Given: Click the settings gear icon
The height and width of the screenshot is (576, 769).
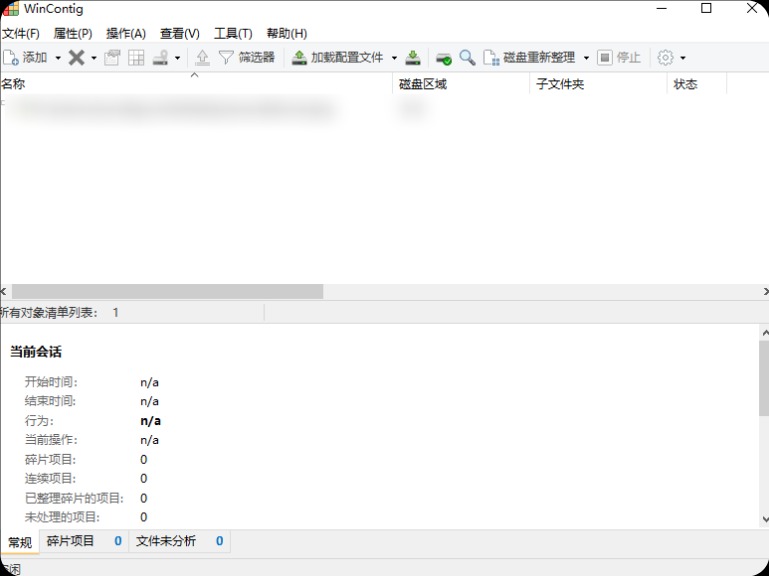Looking at the screenshot, I should pos(666,58).
